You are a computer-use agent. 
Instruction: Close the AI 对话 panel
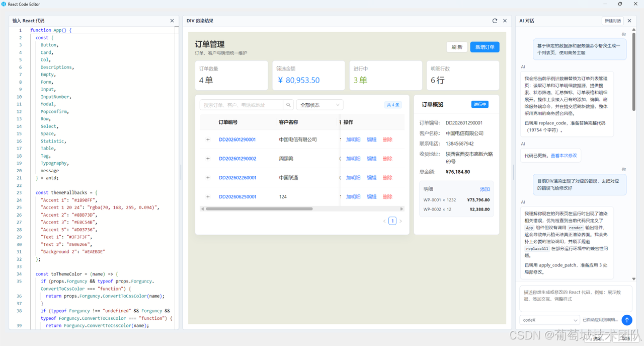(x=629, y=21)
